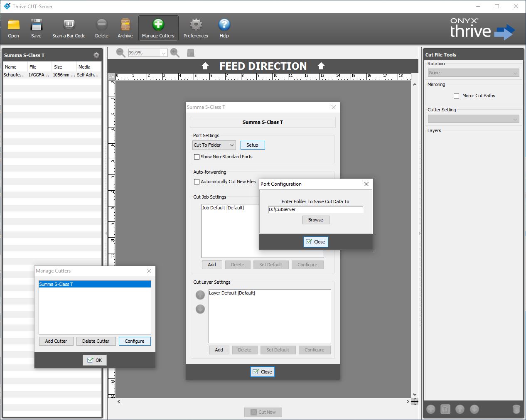Open the Cutter Setting dropdown
Screen dimensions: 526x420
(473, 119)
